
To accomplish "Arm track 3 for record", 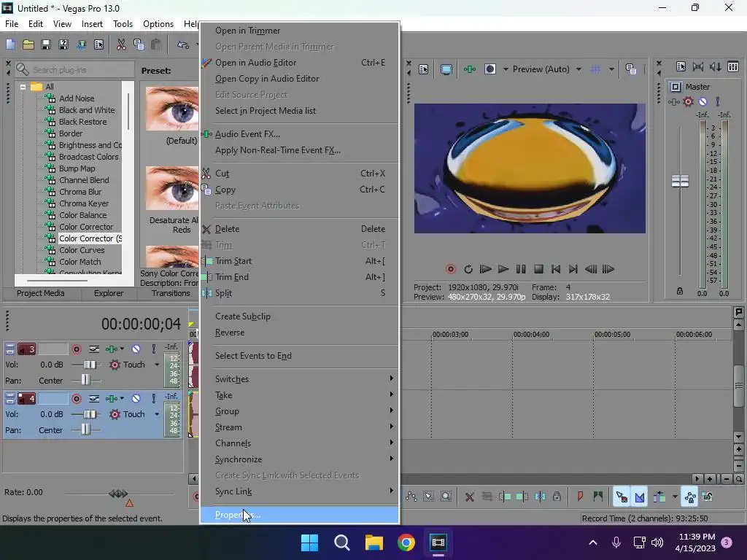I will [76, 349].
